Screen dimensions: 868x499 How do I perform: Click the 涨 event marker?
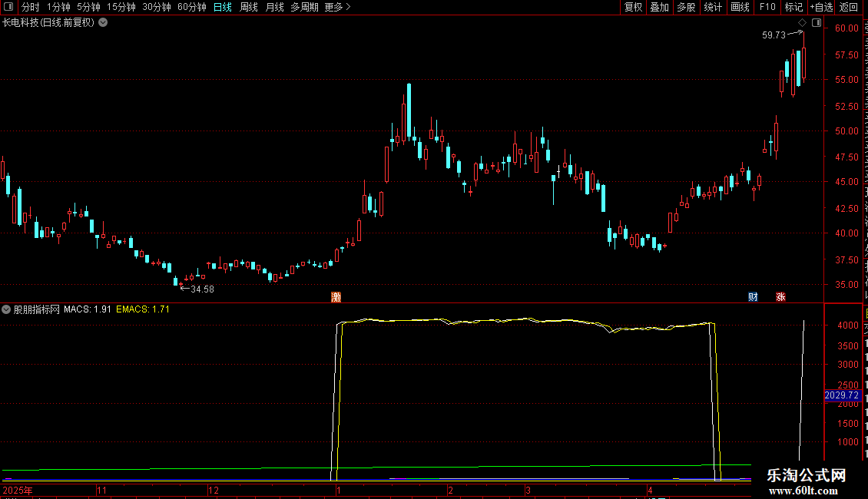pos(780,297)
